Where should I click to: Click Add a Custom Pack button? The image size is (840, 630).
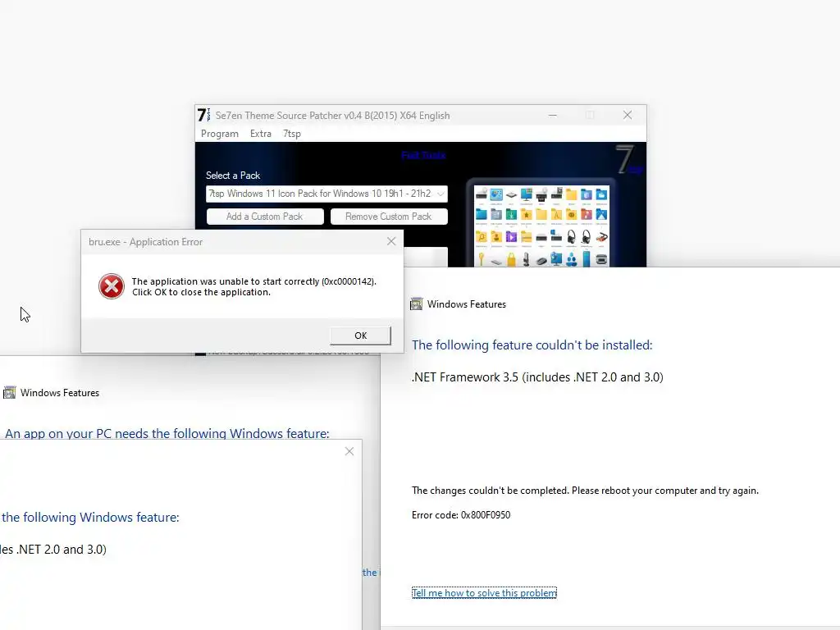click(x=265, y=217)
